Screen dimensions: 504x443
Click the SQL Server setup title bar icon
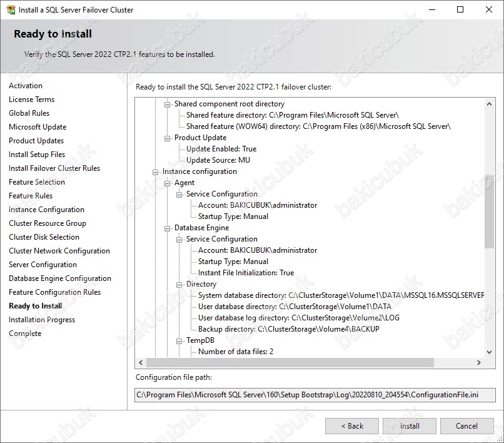[x=11, y=9]
